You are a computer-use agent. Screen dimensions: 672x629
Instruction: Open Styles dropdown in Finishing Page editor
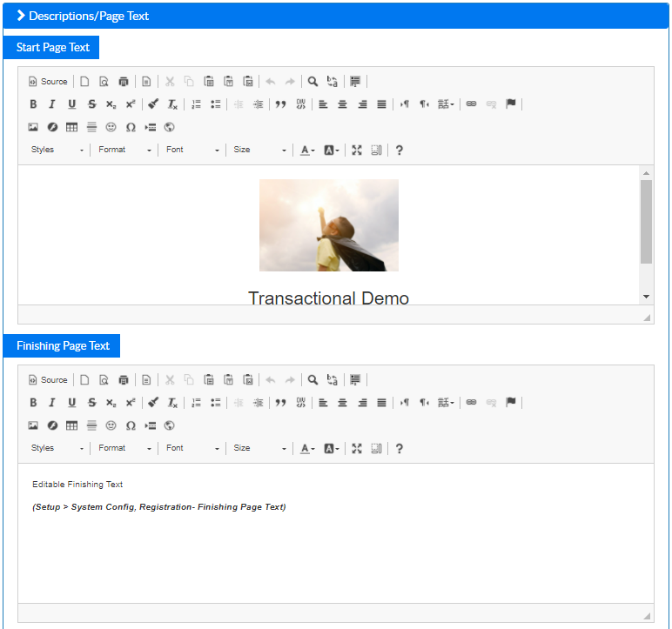tap(57, 449)
